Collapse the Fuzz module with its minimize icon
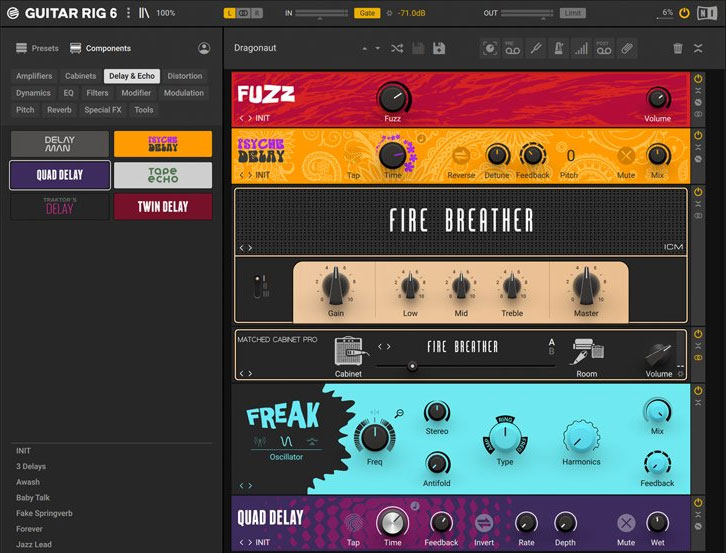 point(698,91)
